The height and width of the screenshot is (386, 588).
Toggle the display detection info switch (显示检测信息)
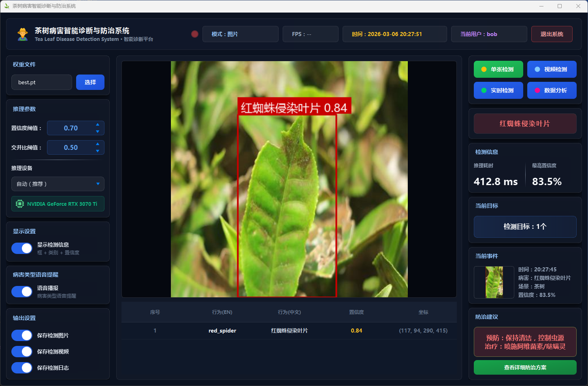point(22,248)
